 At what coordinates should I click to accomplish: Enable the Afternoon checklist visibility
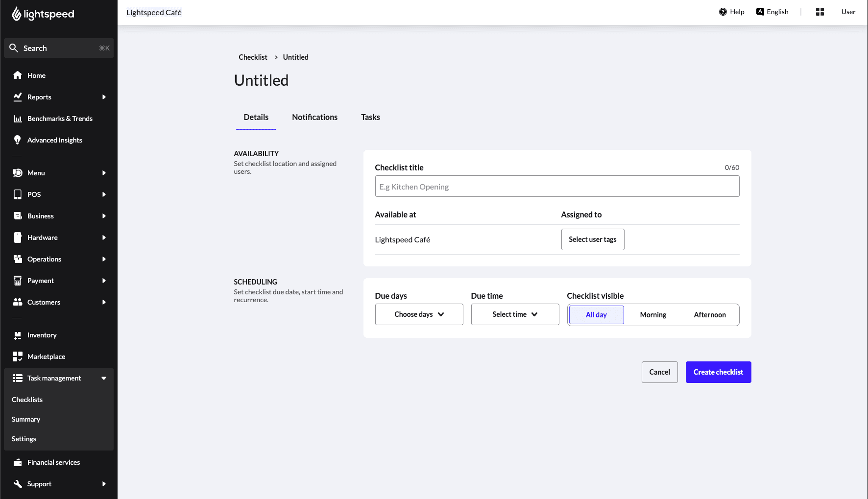pos(710,314)
